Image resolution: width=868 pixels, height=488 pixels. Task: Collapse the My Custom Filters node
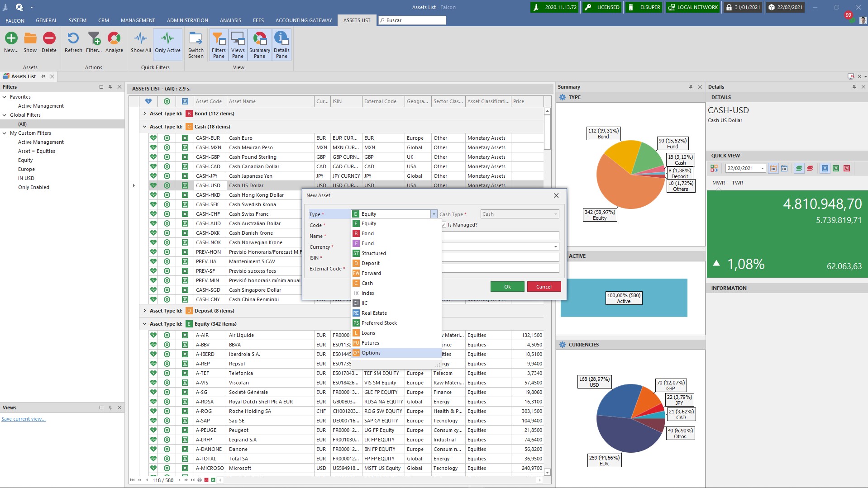pos(5,133)
